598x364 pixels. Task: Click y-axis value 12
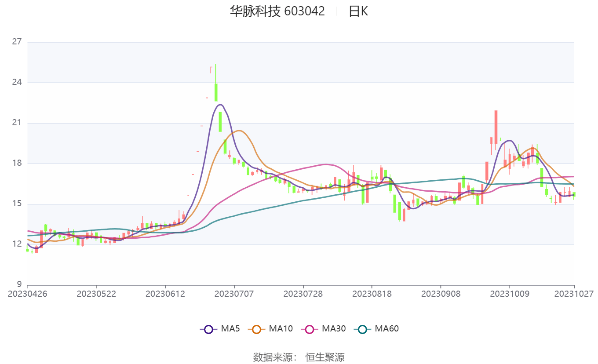pyautogui.click(x=17, y=244)
